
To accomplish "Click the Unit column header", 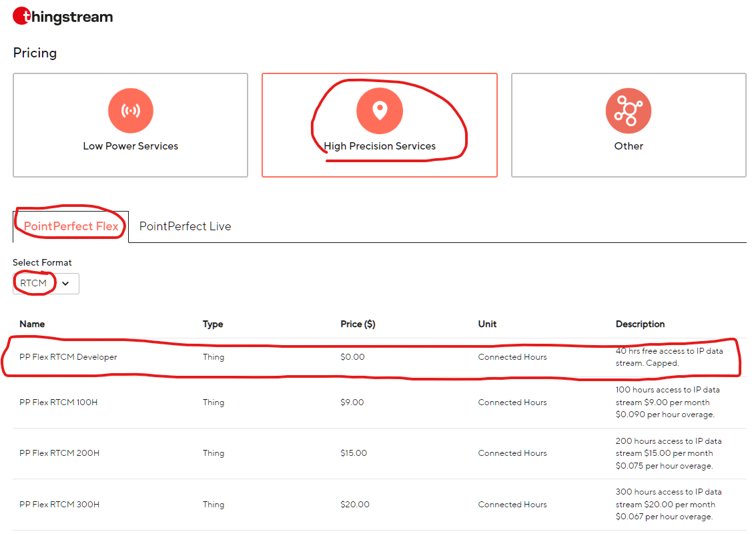I will click(487, 324).
